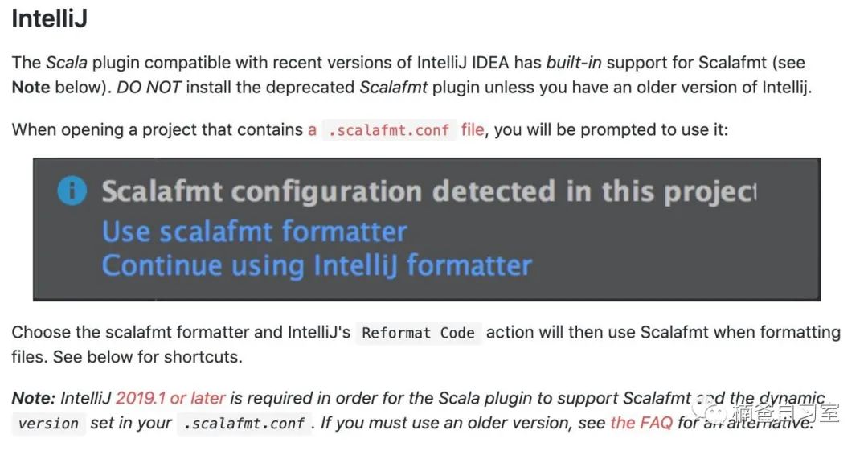Select Continue using IntelliJ formatter
868x451 pixels.
pos(317,264)
